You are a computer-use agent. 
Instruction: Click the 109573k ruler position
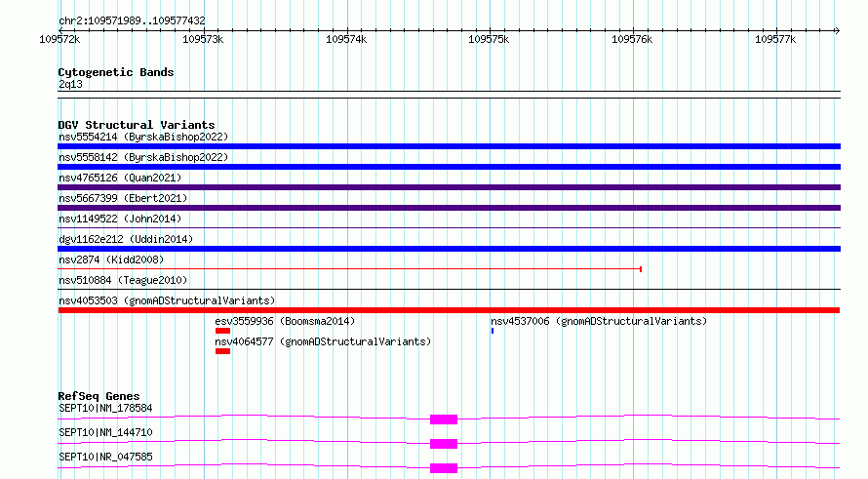[x=203, y=39]
